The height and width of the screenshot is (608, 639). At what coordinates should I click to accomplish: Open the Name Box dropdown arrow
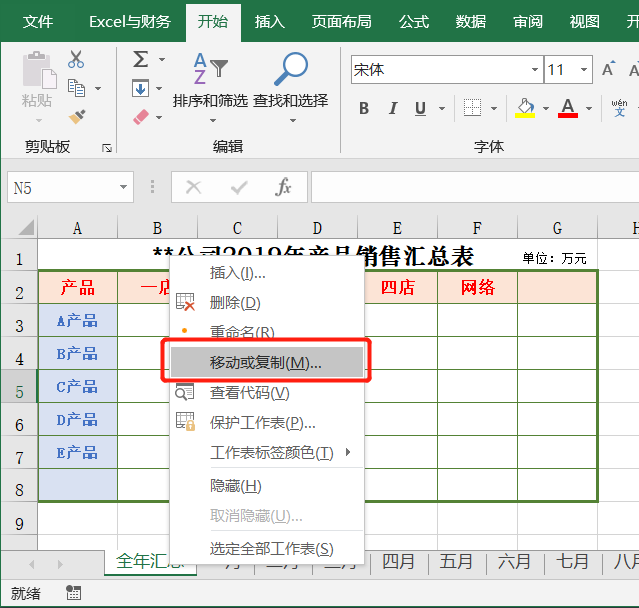click(x=124, y=187)
